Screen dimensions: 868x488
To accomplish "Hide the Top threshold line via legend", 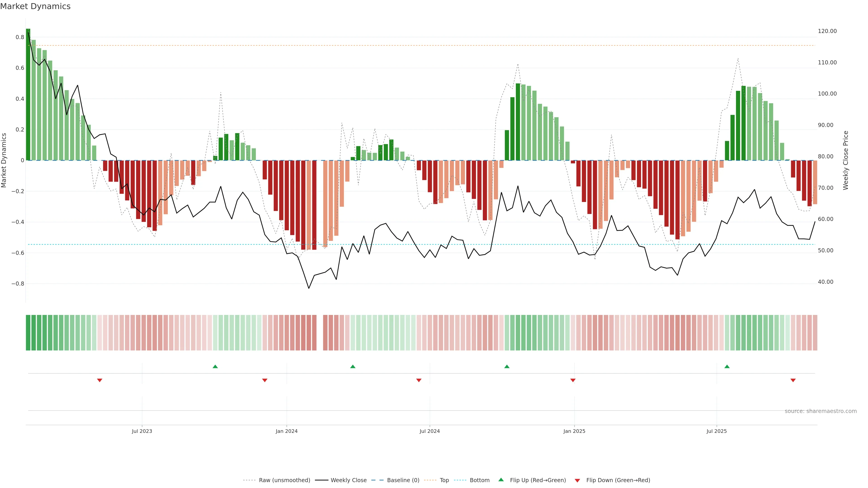I will 444,480.
